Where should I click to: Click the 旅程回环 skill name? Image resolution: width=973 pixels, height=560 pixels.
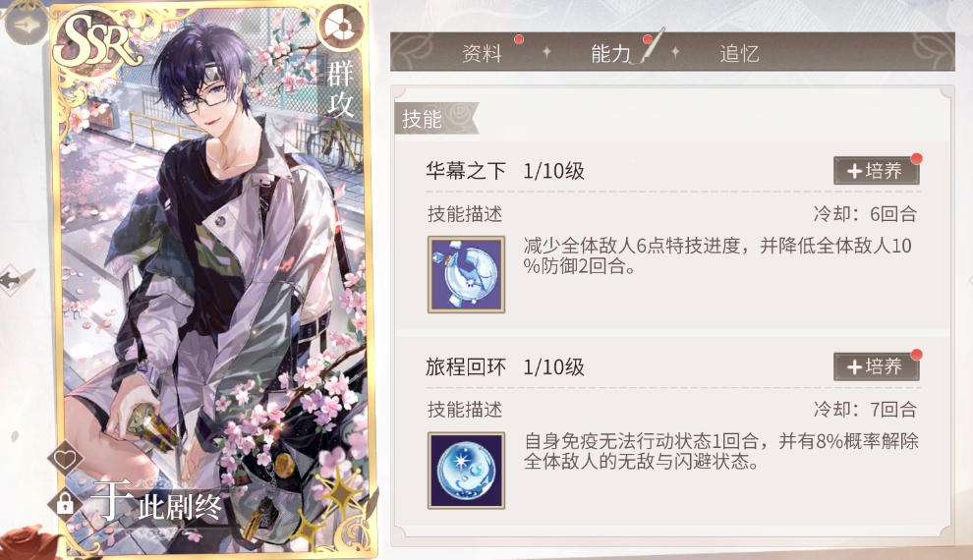point(466,366)
